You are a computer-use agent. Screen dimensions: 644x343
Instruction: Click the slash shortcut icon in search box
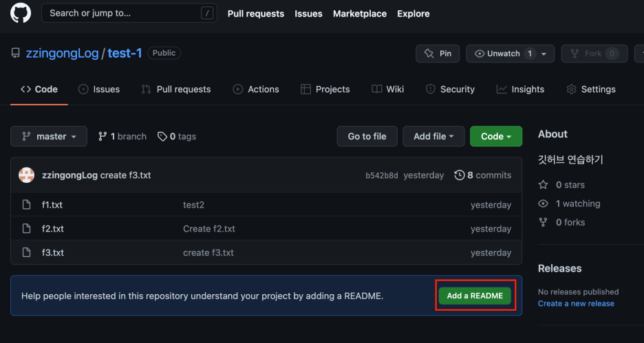(x=207, y=14)
